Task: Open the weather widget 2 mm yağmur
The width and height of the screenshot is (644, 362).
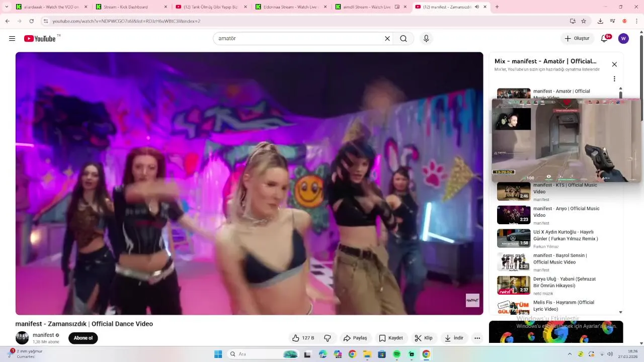Action: [x=25, y=354]
